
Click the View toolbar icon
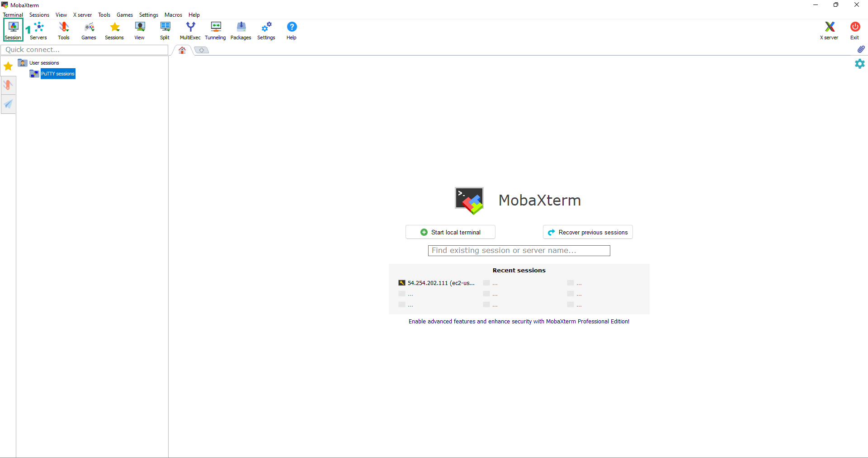point(140,30)
